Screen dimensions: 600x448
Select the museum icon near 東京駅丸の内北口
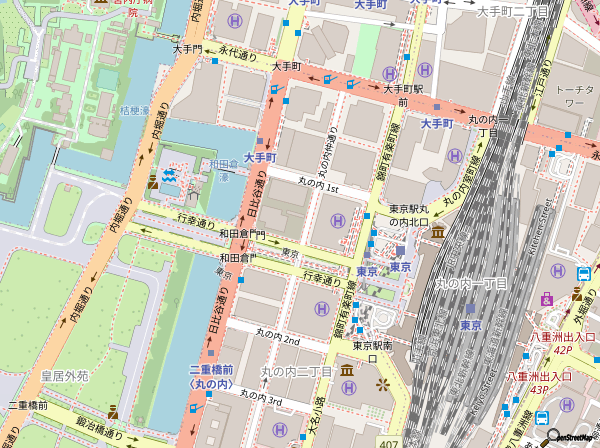(x=439, y=232)
